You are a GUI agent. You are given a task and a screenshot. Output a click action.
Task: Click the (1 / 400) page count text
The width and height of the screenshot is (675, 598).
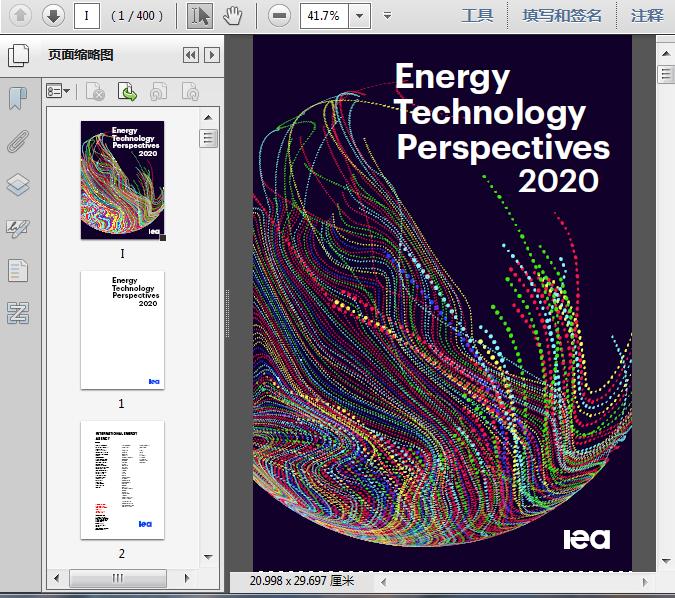137,16
